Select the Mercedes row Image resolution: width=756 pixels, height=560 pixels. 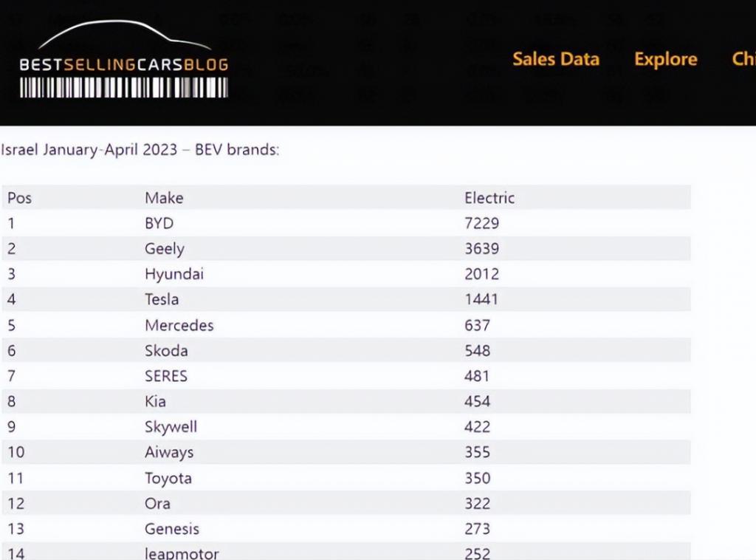(x=346, y=325)
